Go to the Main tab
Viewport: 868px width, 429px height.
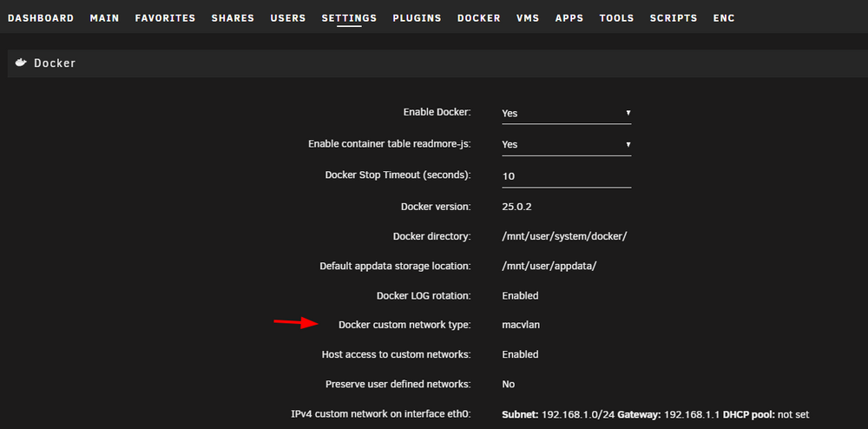(x=105, y=18)
